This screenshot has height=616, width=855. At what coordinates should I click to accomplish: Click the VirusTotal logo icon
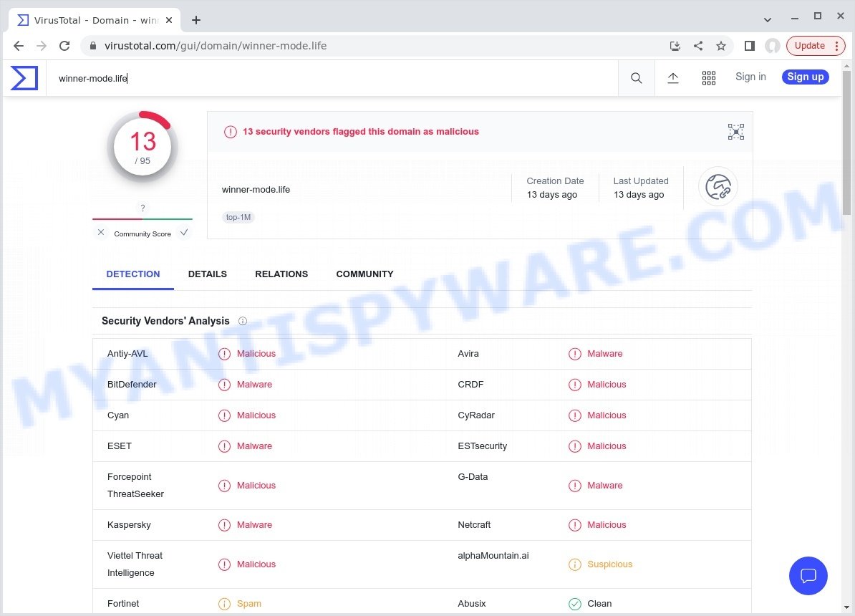[x=24, y=78]
